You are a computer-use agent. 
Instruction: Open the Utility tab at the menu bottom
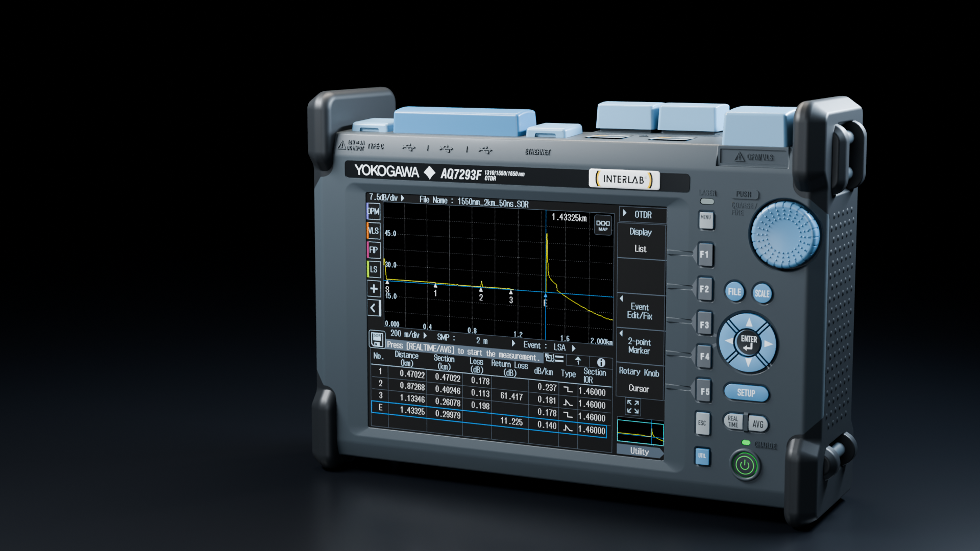click(640, 451)
